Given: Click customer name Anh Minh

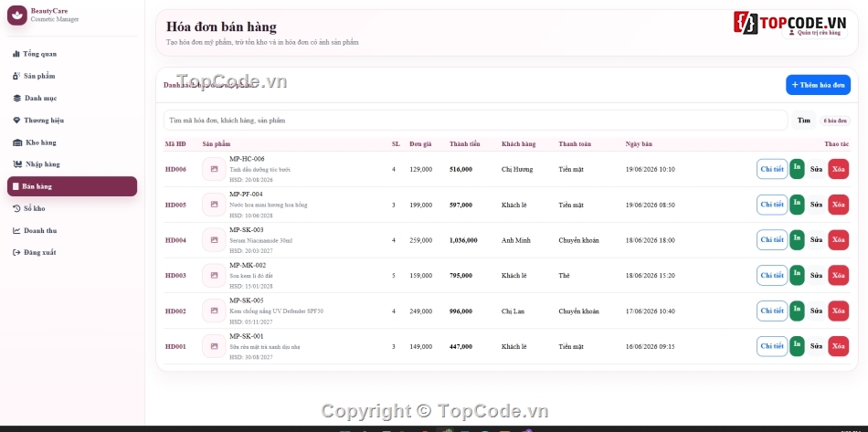Looking at the screenshot, I should click(516, 240).
